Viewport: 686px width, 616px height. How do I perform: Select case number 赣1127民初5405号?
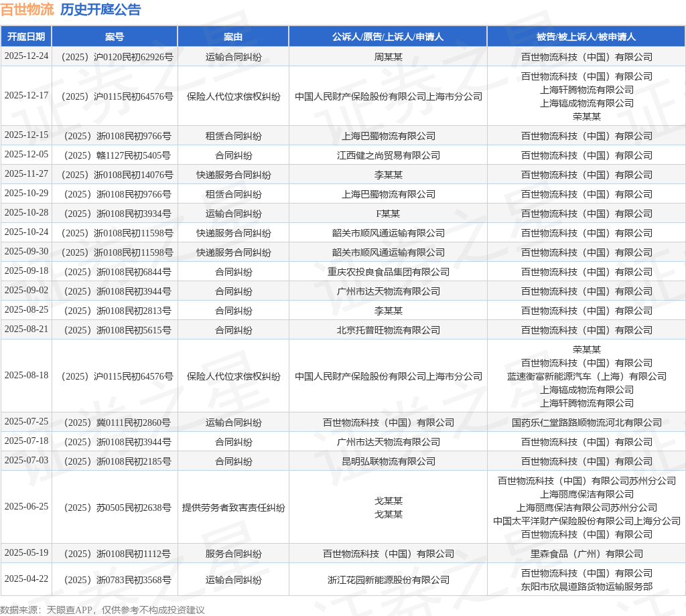(117, 155)
